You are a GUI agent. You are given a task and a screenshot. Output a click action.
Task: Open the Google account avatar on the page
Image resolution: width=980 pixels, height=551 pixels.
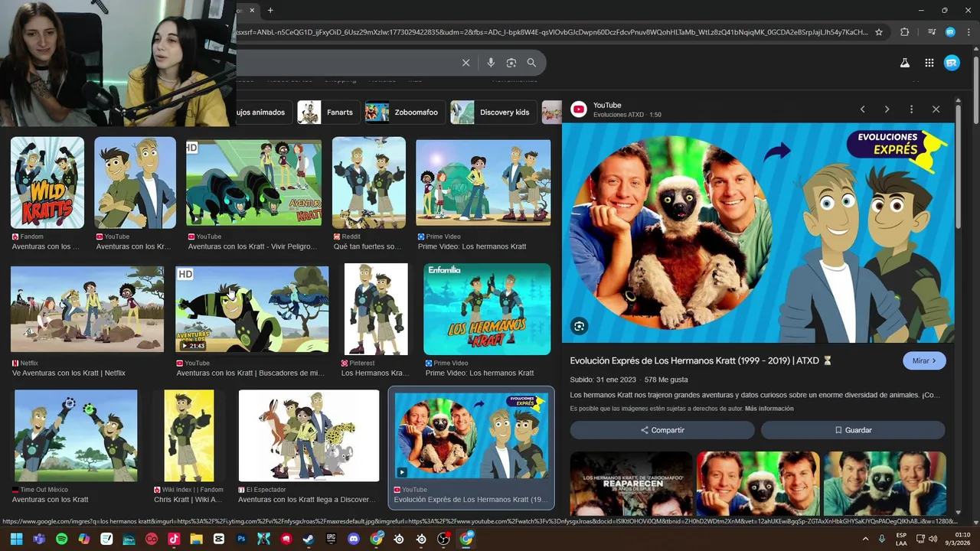click(952, 63)
